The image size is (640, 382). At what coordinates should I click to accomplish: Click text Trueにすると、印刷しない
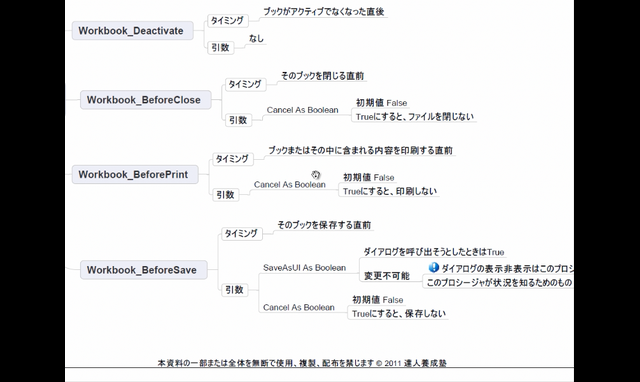point(390,191)
